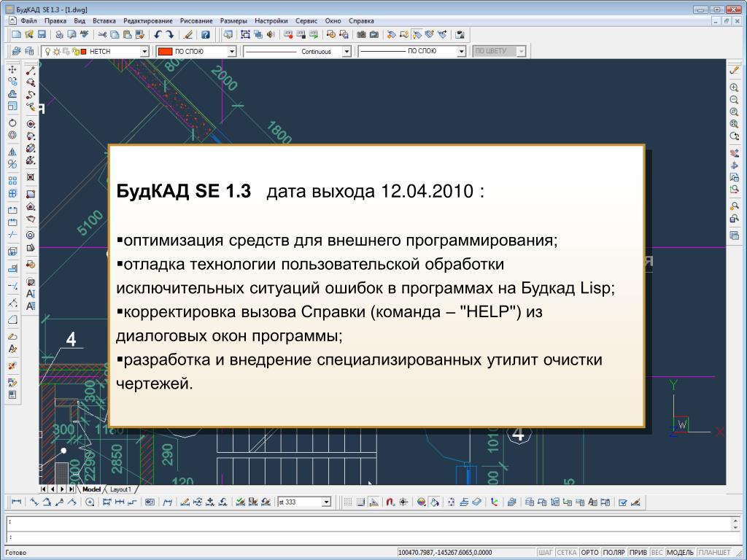
Task: Click the orange-red ПО СЛОЮ color swatch
Action: 165,51
